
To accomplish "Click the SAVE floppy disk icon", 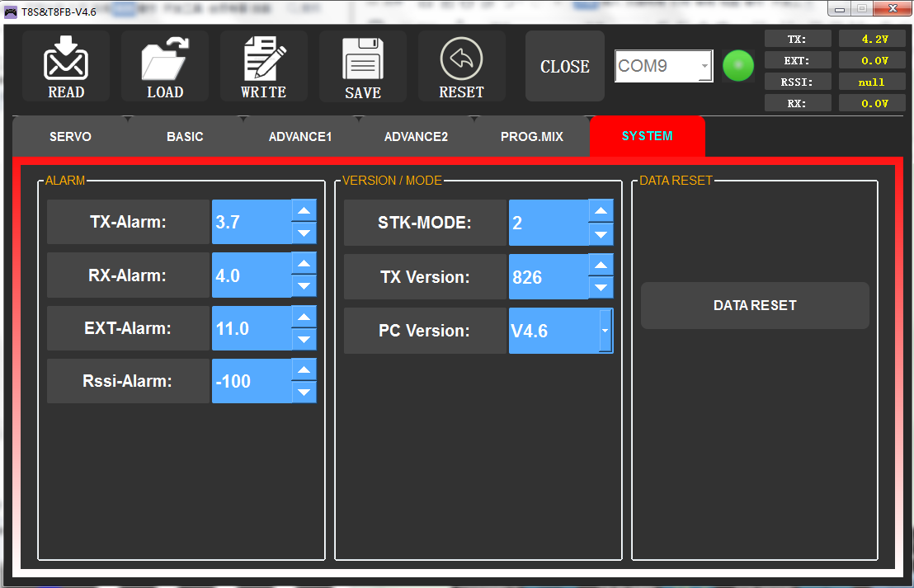I will [363, 60].
